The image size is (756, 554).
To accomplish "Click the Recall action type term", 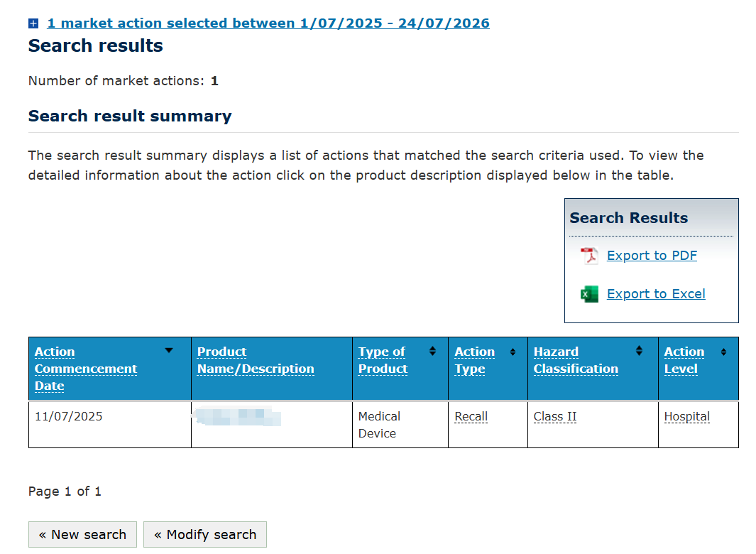I will (471, 416).
